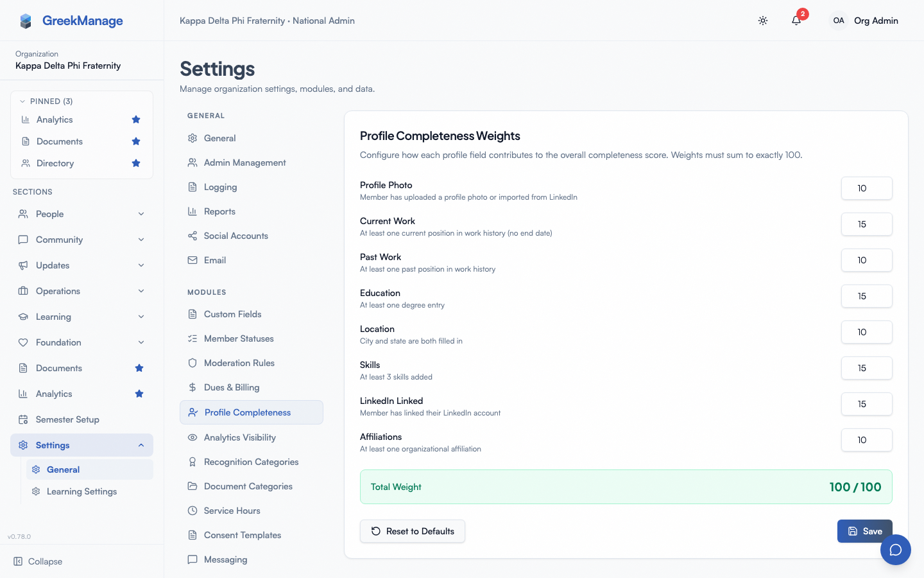This screenshot has height=578, width=924.
Task: Open Analytics Visibility module
Action: pos(252,437)
